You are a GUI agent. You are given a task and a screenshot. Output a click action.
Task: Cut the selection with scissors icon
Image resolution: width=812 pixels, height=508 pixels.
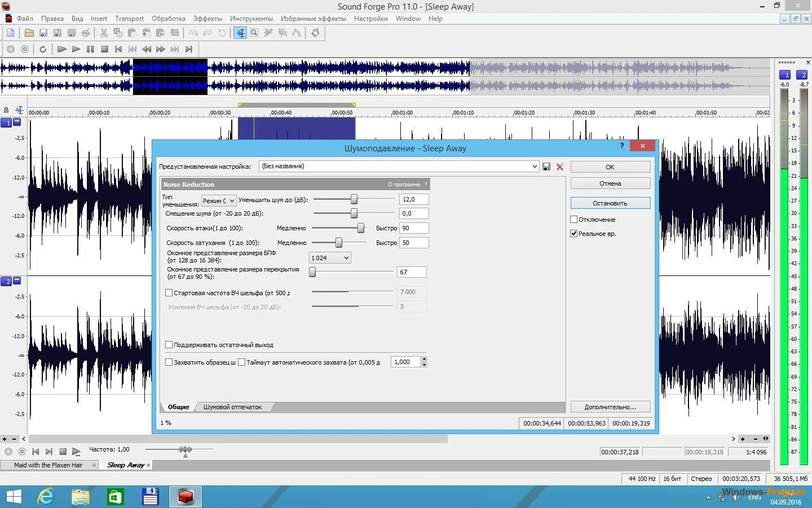(104, 33)
